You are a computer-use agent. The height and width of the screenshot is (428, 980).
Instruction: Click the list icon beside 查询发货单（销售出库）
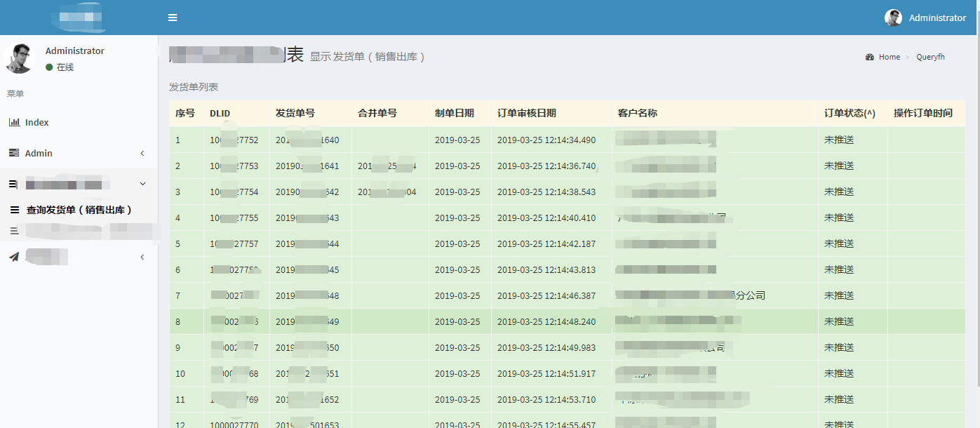pyautogui.click(x=15, y=210)
